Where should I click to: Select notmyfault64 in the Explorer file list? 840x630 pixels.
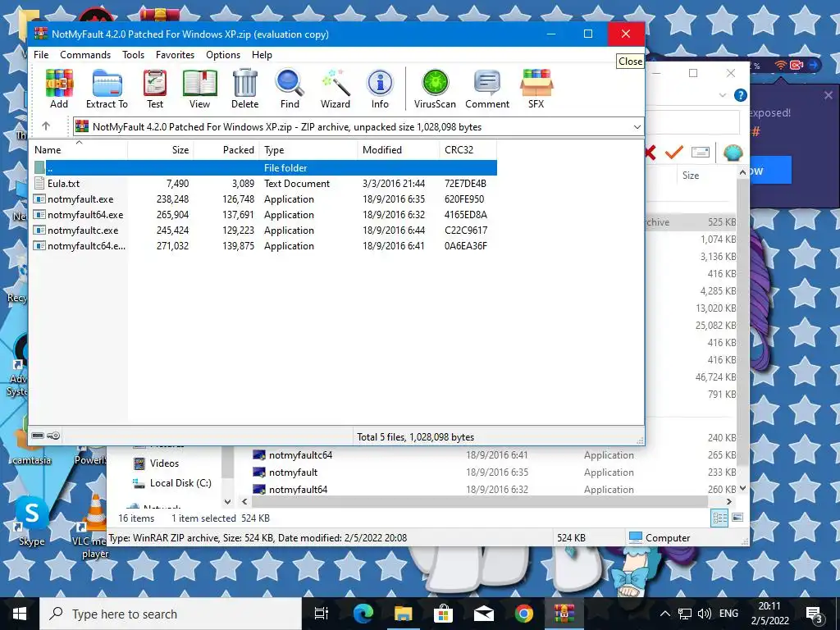pyautogui.click(x=298, y=489)
